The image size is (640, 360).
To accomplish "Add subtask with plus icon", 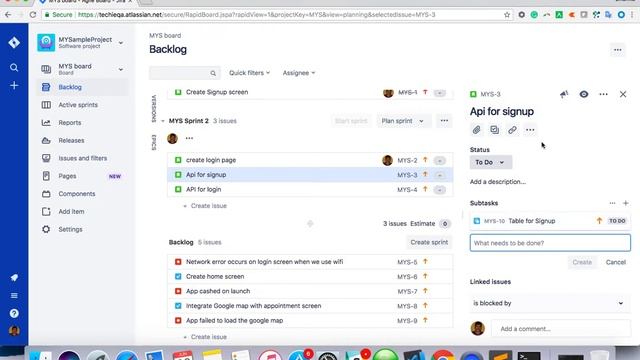I will pos(626,203).
